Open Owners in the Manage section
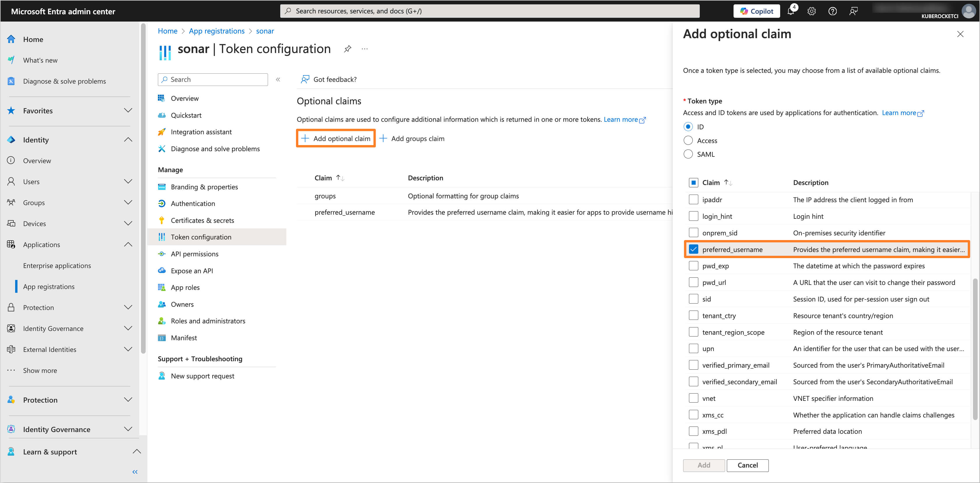Viewport: 980px width, 483px height. click(x=182, y=304)
